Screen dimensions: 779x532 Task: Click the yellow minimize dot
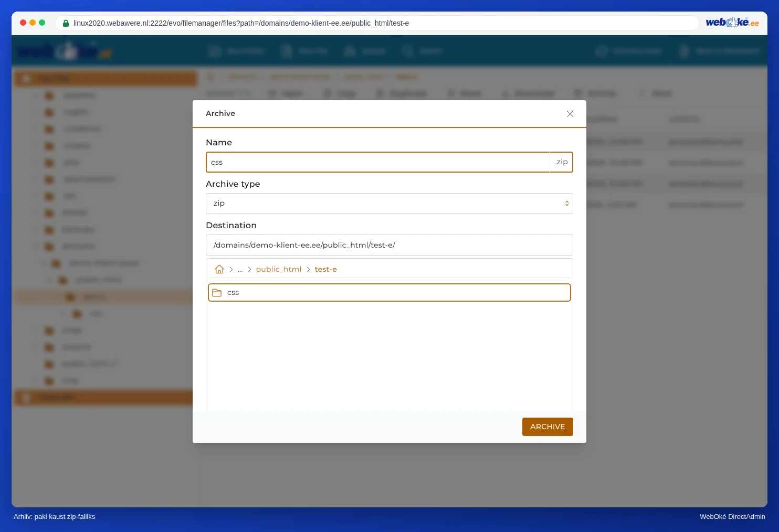click(x=33, y=23)
